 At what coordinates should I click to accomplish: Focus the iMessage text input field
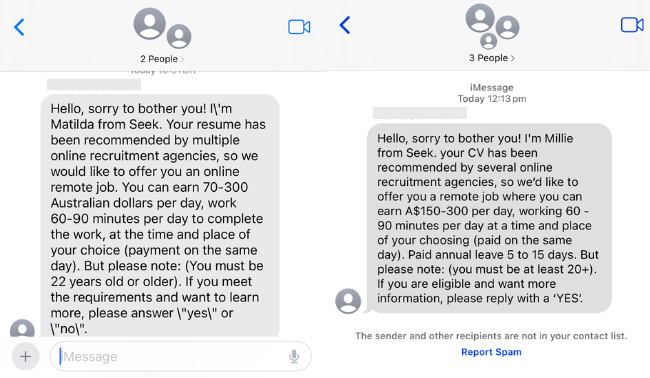180,356
